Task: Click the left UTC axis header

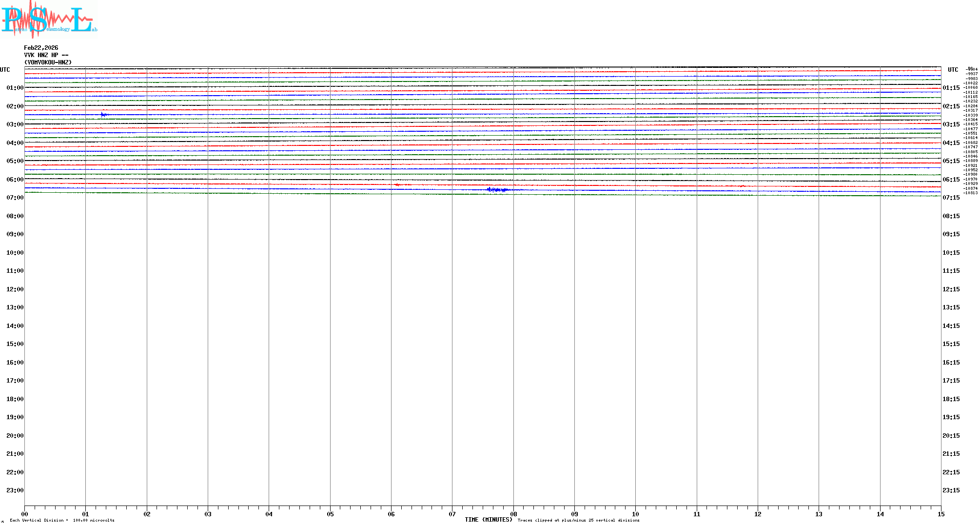Action: (5, 70)
